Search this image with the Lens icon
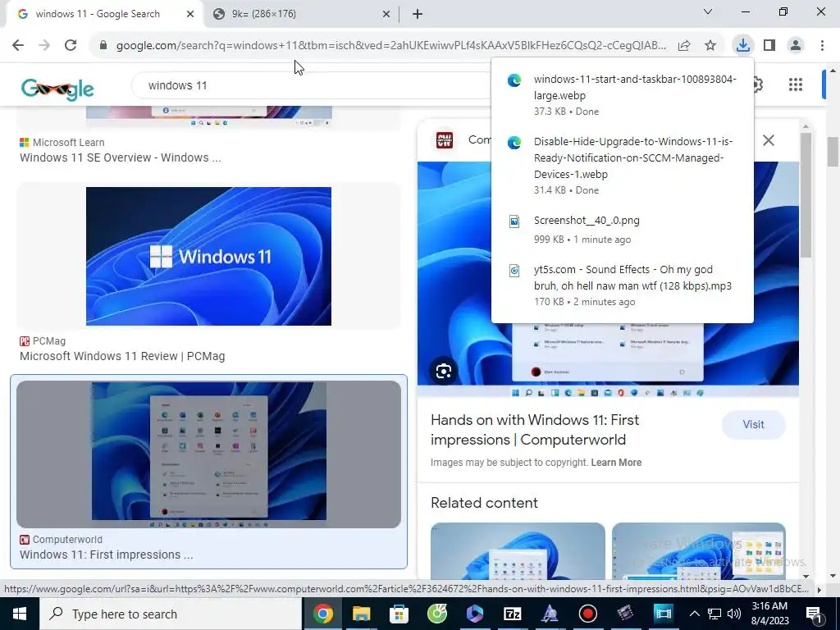The width and height of the screenshot is (840, 630). tap(444, 372)
